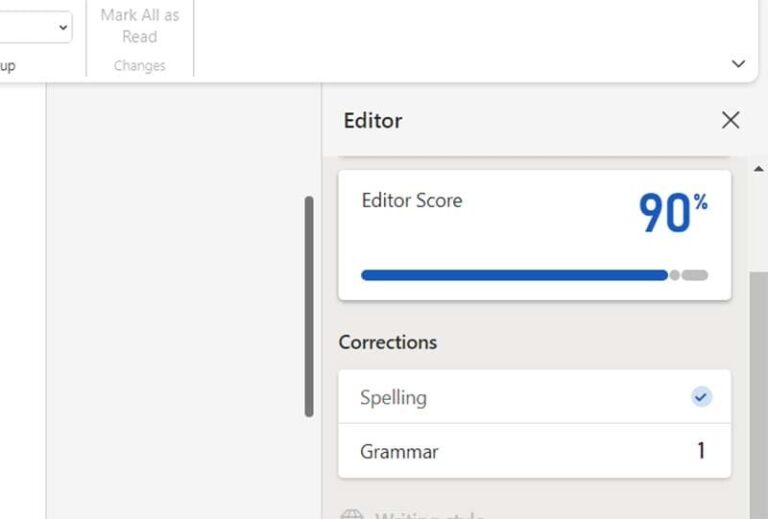The image size is (768, 519).
Task: Click Mark All as Read
Action: click(140, 26)
